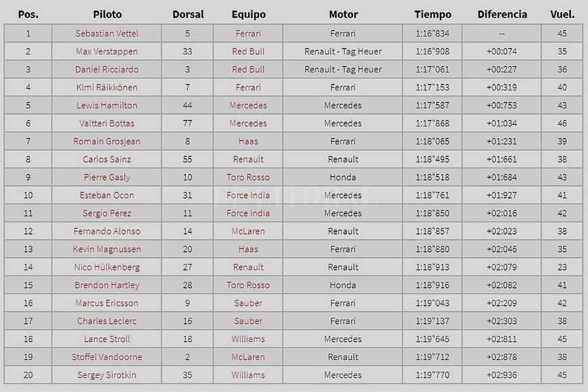The height and width of the screenshot is (392, 588).
Task: Open Sebastian Vettel driver link
Action: click(x=107, y=33)
